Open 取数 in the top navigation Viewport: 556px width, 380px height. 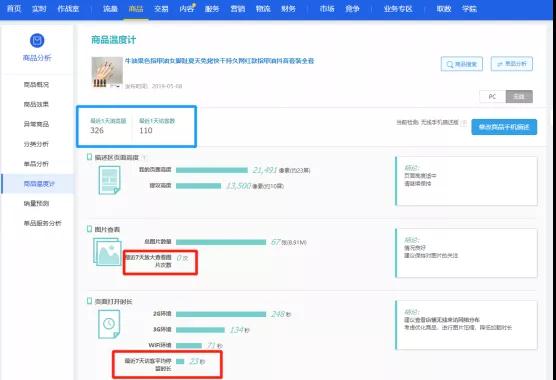click(444, 9)
